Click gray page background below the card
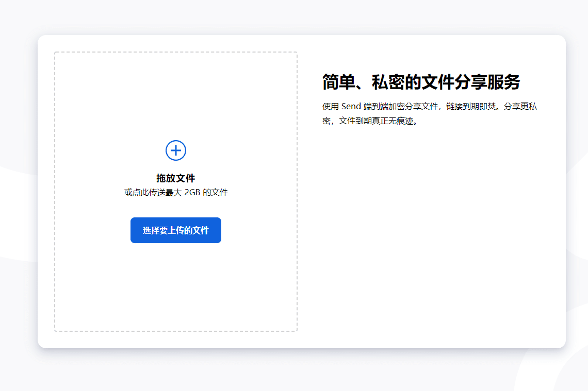The width and height of the screenshot is (588, 391). coord(294,370)
